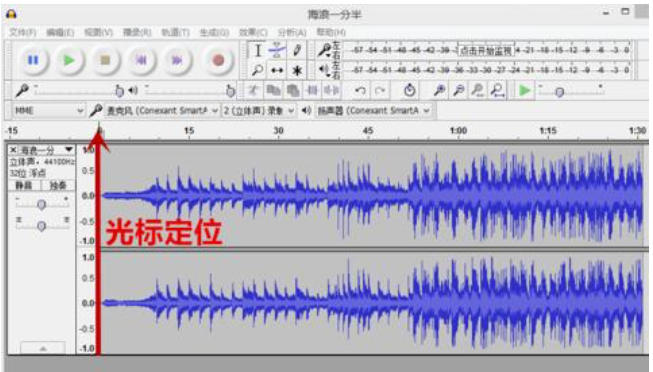Start recording with the red Record button
653x372 pixels.
(218, 60)
